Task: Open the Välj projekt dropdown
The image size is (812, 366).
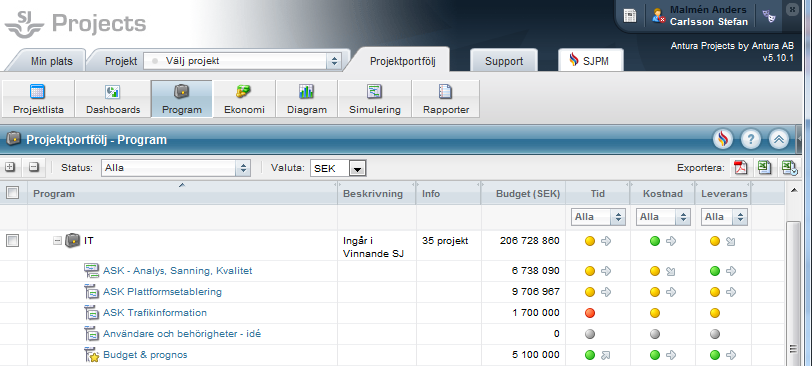Action: click(242, 61)
